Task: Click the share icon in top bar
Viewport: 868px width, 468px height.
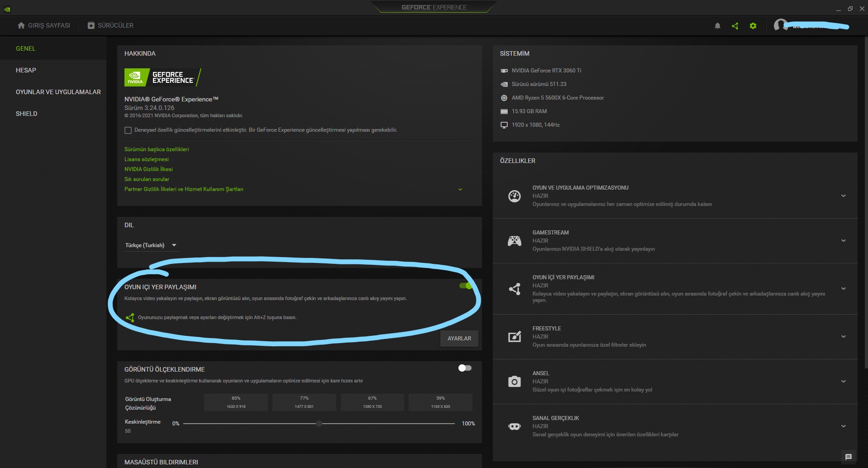Action: point(735,26)
